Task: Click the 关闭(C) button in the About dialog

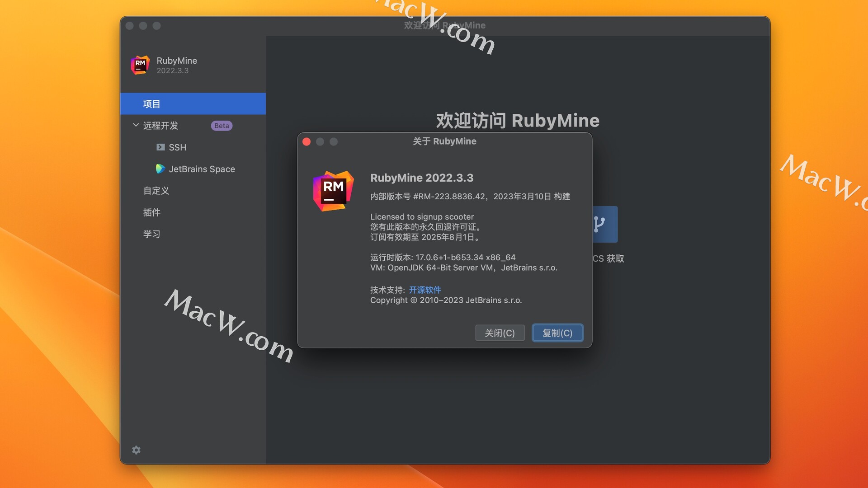Action: pos(500,333)
